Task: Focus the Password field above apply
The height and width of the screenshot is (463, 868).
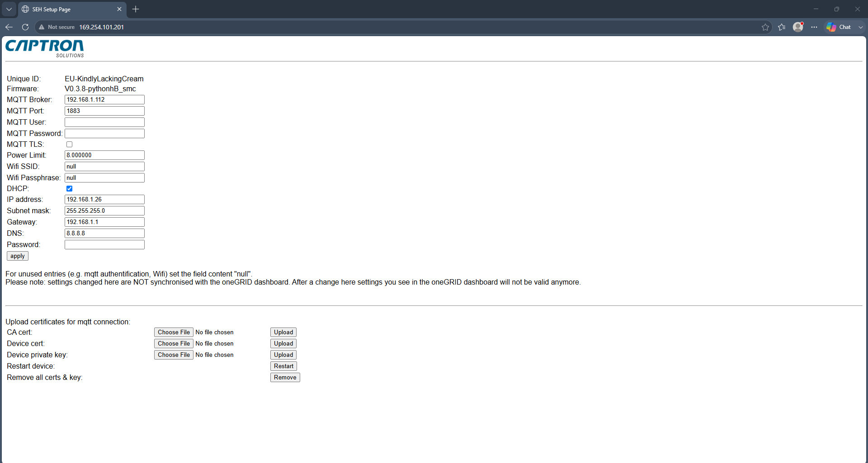Action: click(x=104, y=244)
